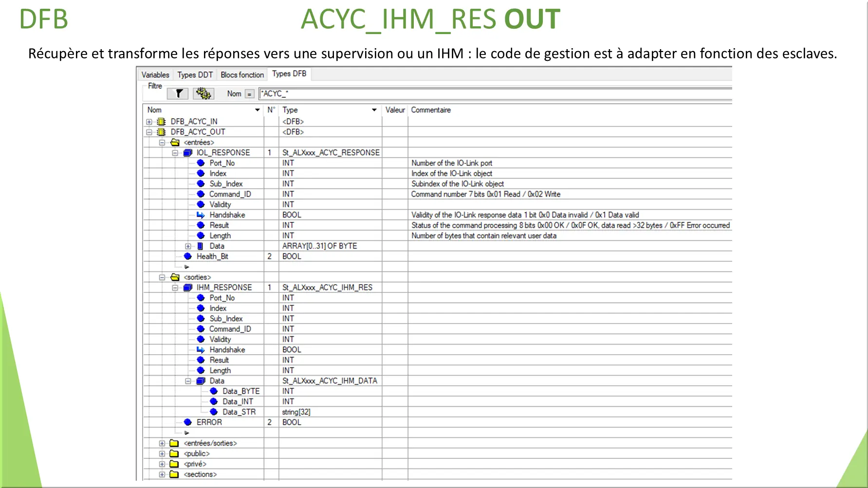Switch to the Types DDT tab
The width and height of the screenshot is (868, 488).
[x=195, y=75]
